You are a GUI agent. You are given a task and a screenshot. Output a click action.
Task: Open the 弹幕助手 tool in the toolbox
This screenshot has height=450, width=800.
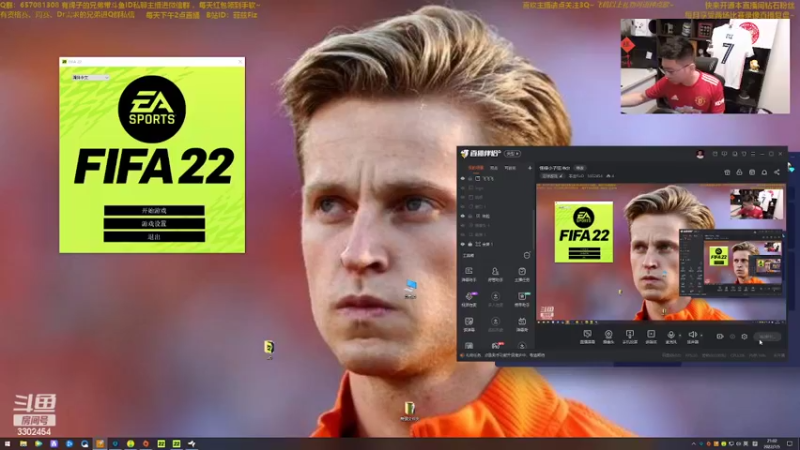(x=469, y=274)
